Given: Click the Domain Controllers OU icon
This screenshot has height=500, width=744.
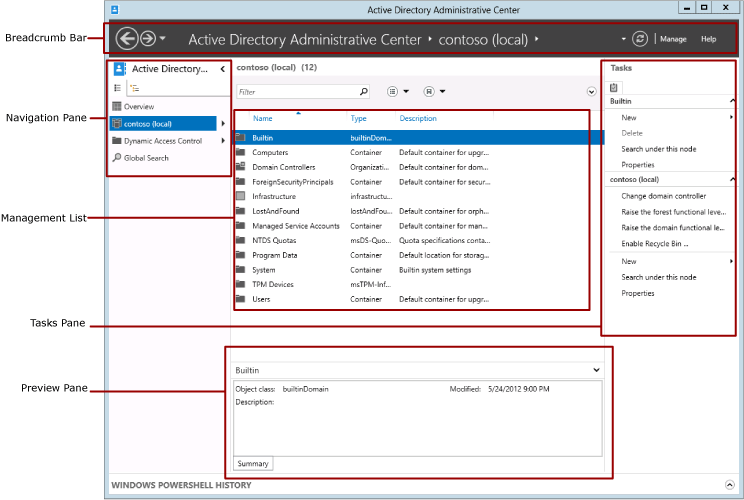Looking at the screenshot, I should pos(241,167).
